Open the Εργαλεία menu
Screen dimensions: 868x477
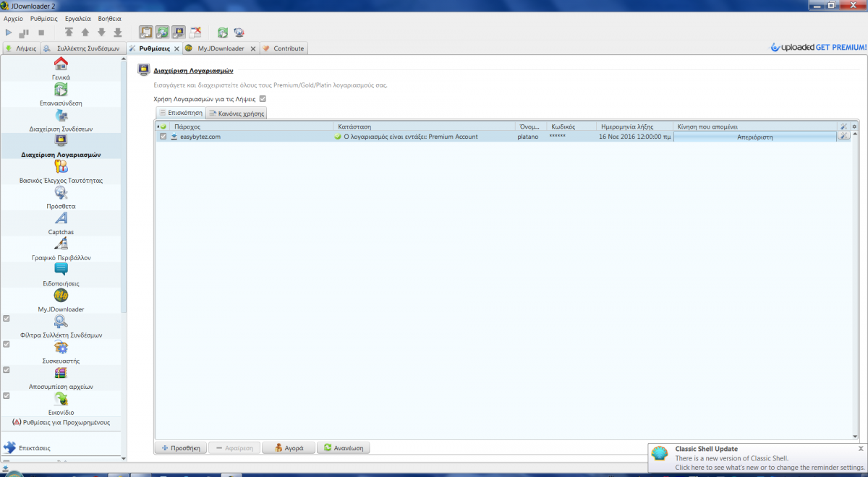click(x=78, y=18)
